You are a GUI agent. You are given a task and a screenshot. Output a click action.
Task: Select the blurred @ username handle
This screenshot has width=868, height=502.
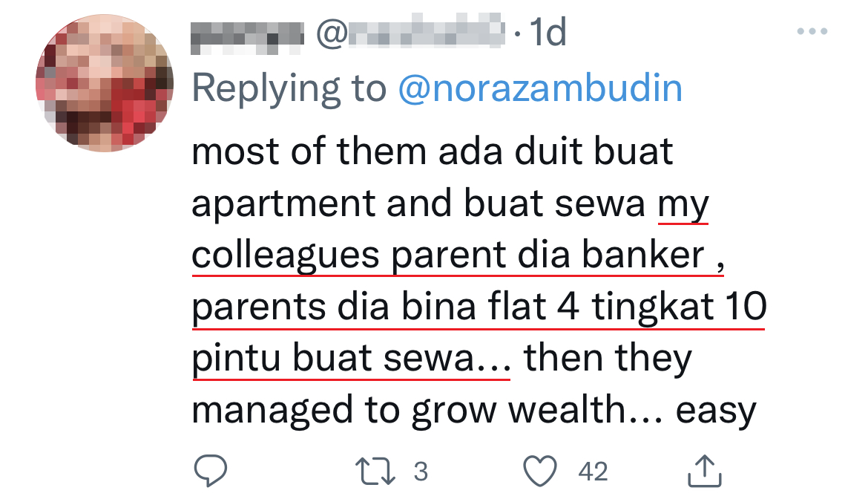pyautogui.click(x=410, y=30)
